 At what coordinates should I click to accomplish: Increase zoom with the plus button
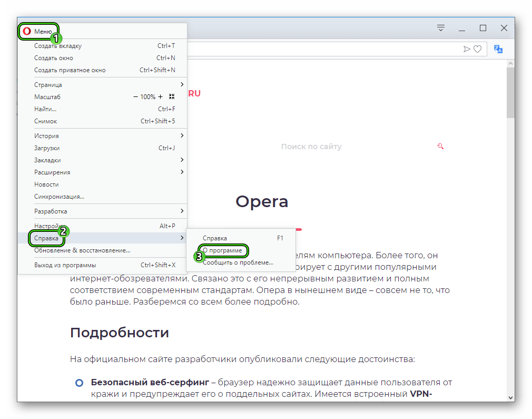(161, 97)
